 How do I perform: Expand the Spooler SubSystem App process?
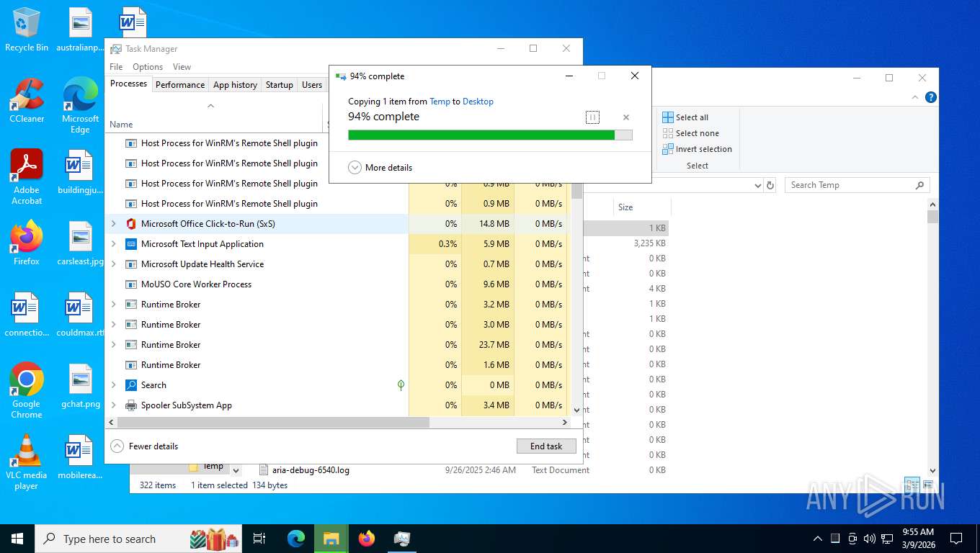point(114,405)
